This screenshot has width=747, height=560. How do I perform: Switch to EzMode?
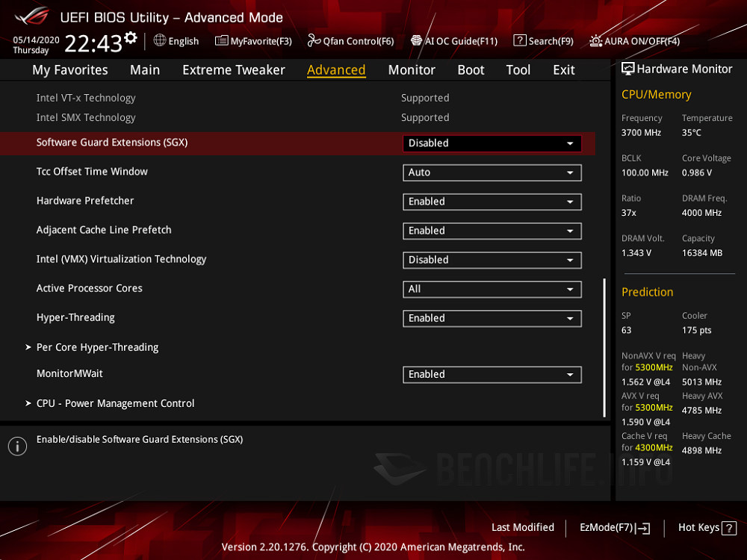(x=613, y=527)
